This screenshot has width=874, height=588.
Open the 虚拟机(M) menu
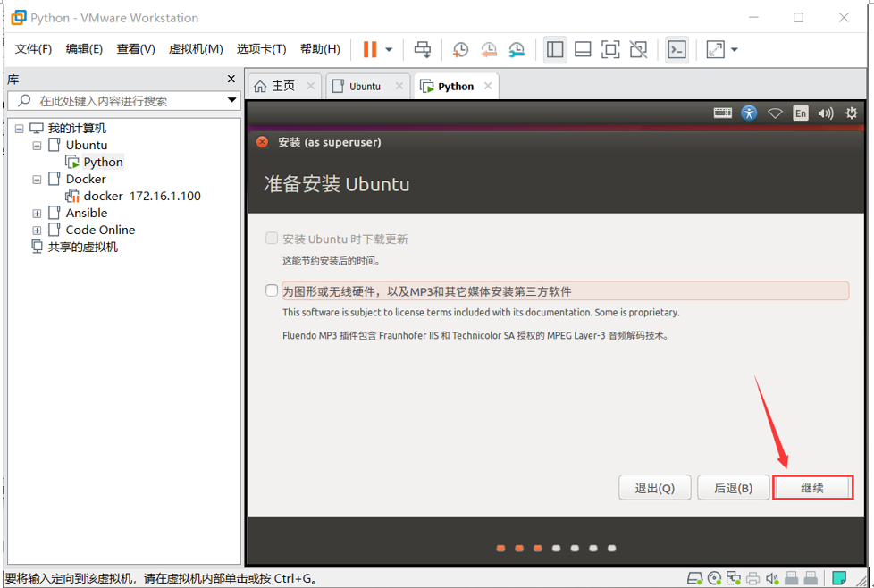(x=196, y=49)
